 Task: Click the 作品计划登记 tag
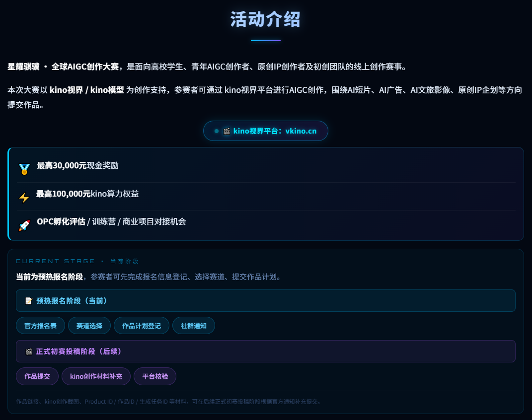tap(142, 326)
